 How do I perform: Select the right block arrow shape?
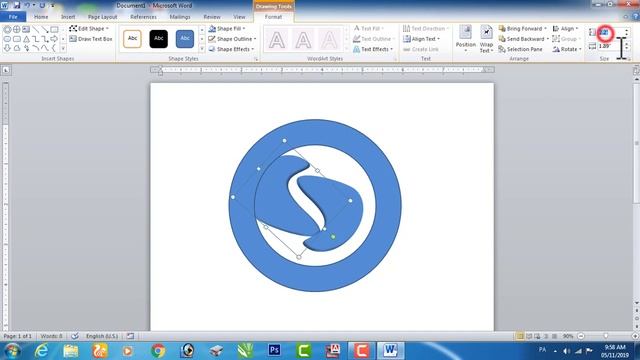coord(54,39)
